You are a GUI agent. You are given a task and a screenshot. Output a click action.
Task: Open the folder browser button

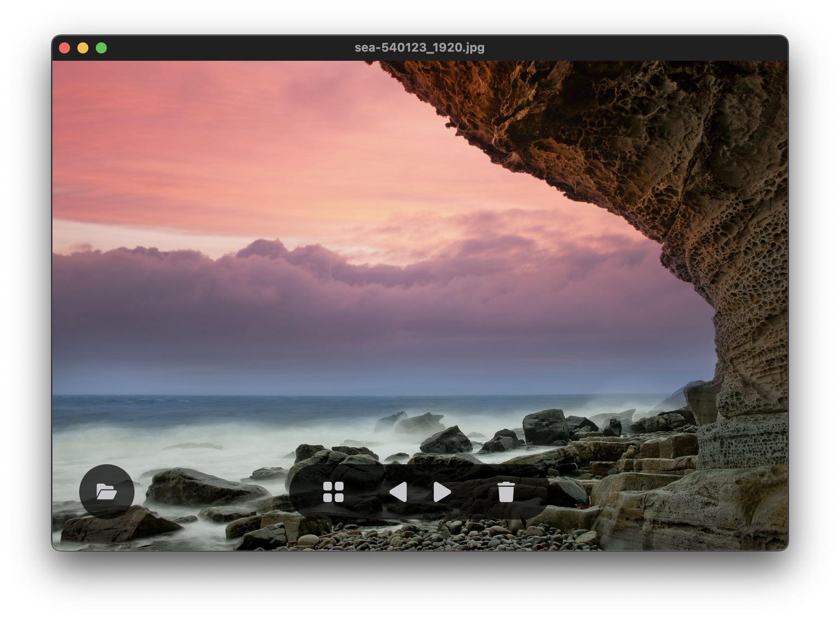click(106, 491)
